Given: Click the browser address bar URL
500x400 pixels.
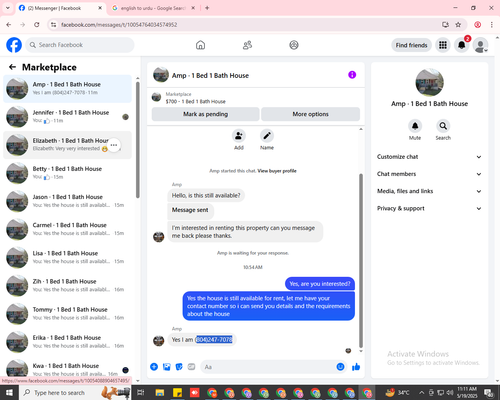Looking at the screenshot, I should click(119, 25).
